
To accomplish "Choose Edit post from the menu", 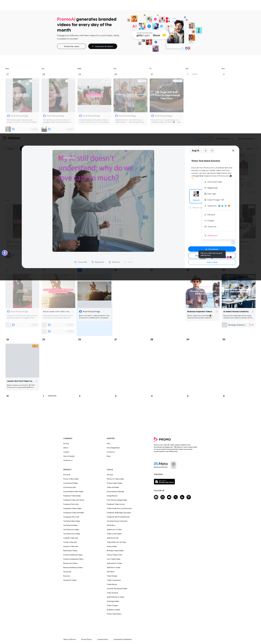I will tap(219, 214).
